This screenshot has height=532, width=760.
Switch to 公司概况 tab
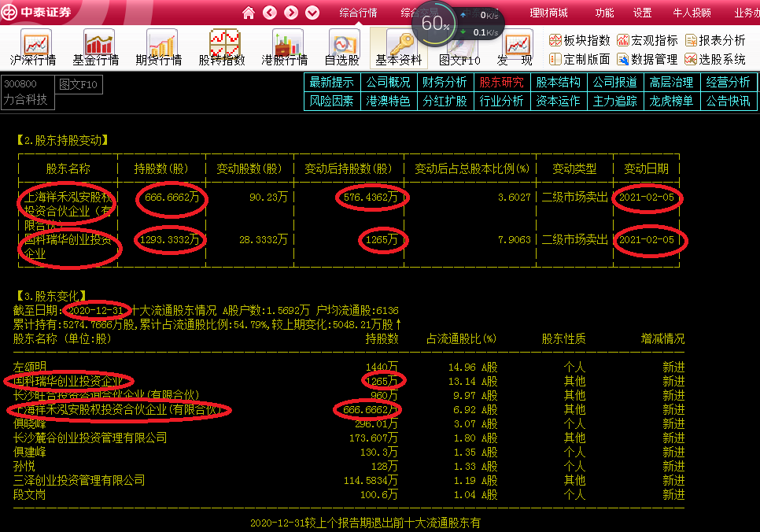389,82
